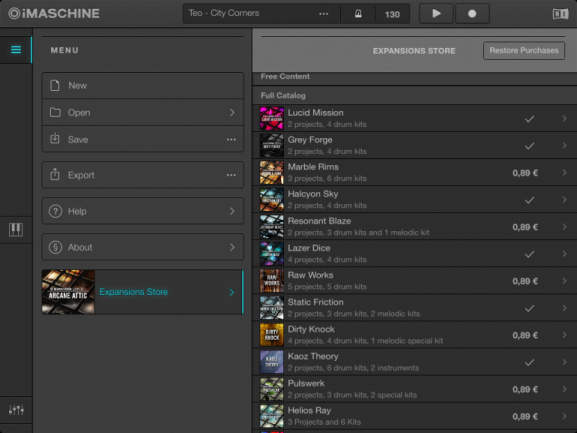Open the Lucid Mission artwork icon

272,118
